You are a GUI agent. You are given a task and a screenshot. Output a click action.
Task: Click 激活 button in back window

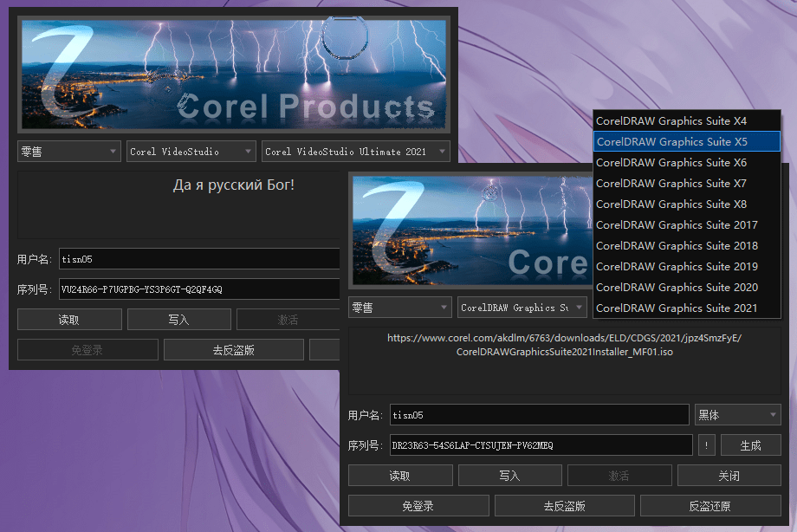288,320
